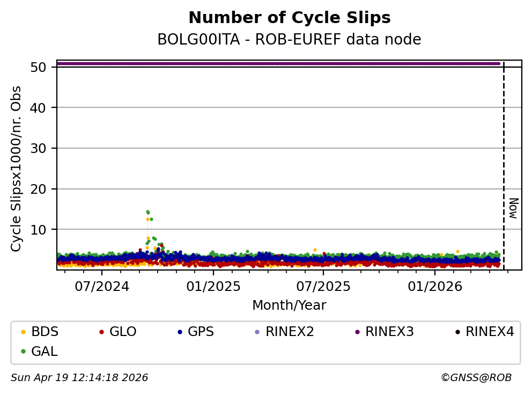The width and height of the screenshot is (532, 394).
Task: Select the GLO legend label
Action: [123, 332]
